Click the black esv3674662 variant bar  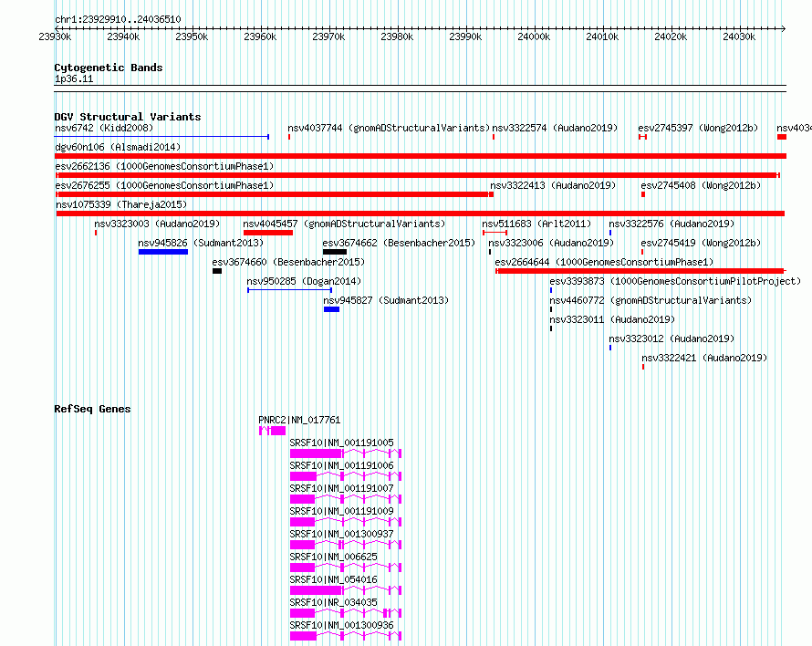[335, 252]
